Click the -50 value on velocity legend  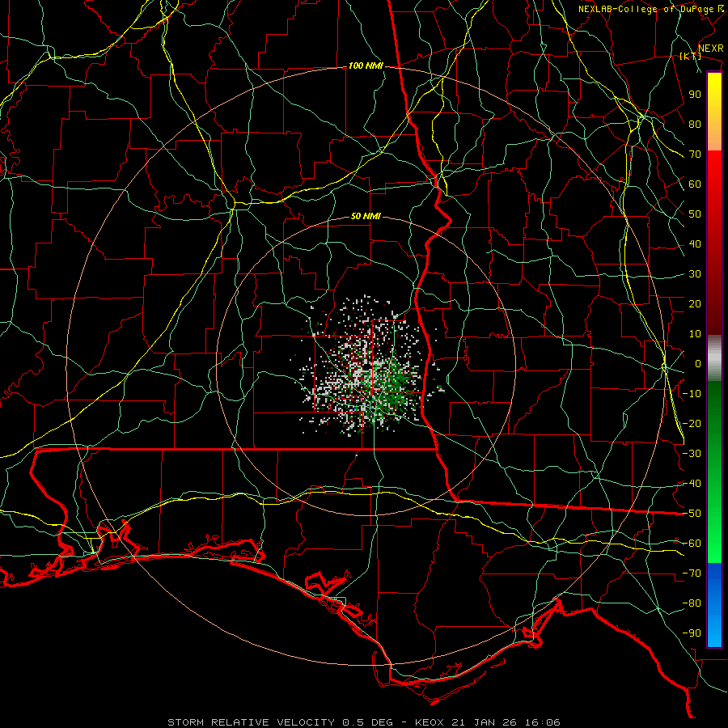point(692,514)
